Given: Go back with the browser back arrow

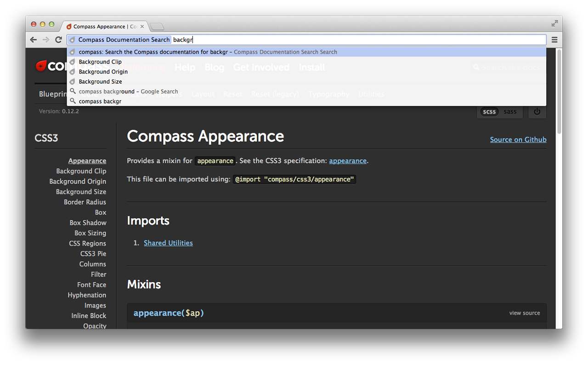Looking at the screenshot, I should click(34, 40).
